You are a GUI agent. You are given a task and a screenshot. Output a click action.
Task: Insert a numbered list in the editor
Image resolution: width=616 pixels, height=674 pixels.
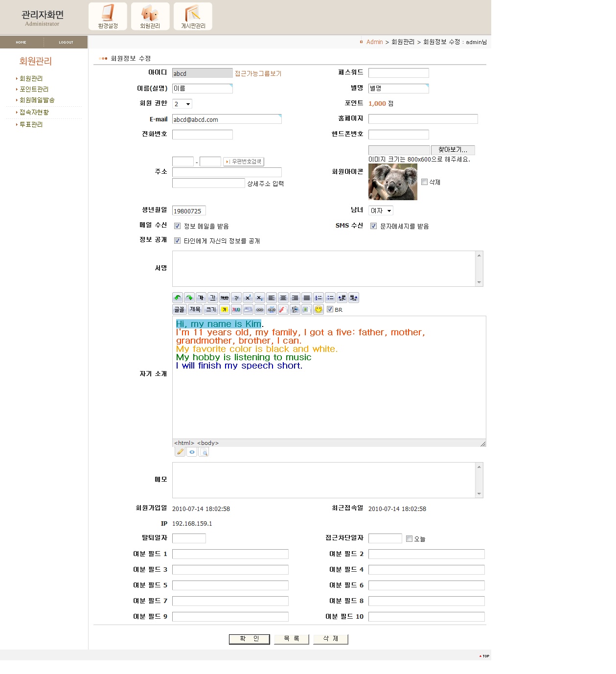click(319, 298)
